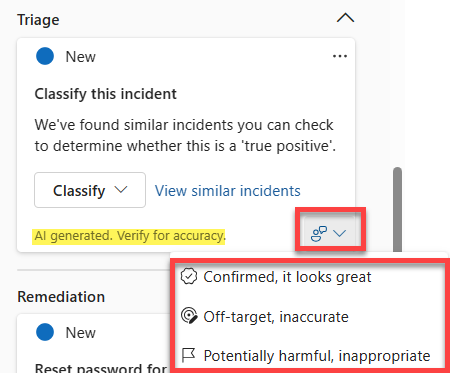Screen dimensions: 450x373
Task: Open the Classify dropdown button
Action: click(90, 190)
